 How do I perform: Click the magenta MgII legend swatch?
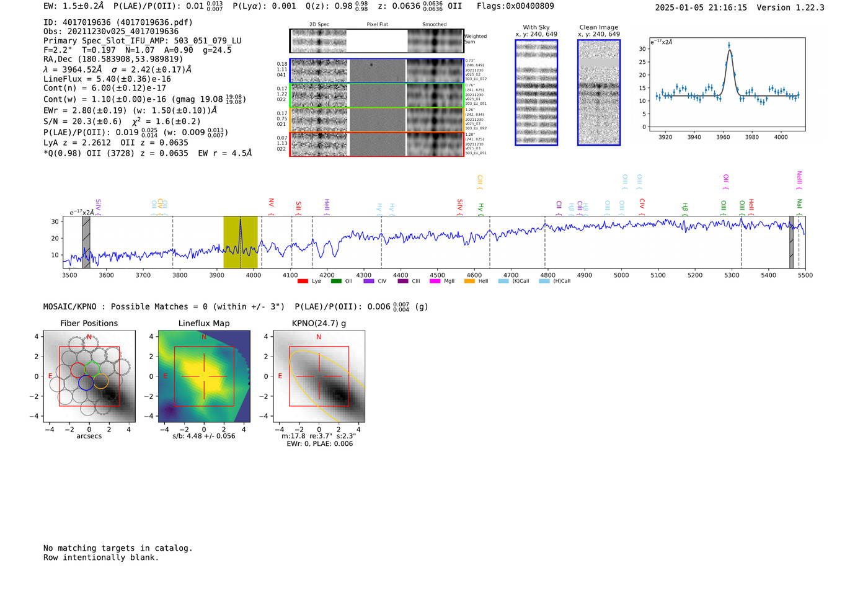tap(435, 282)
